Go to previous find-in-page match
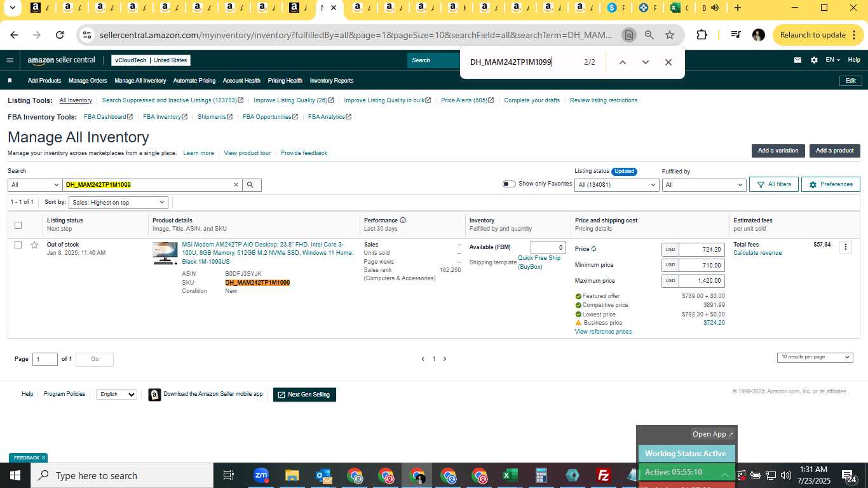Image resolution: width=868 pixels, height=488 pixels. (x=623, y=62)
